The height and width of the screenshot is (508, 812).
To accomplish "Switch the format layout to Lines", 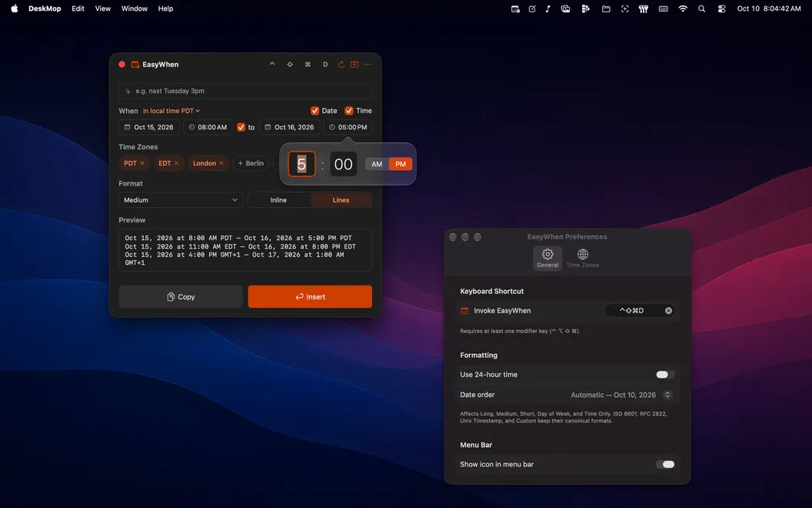I will coord(341,200).
